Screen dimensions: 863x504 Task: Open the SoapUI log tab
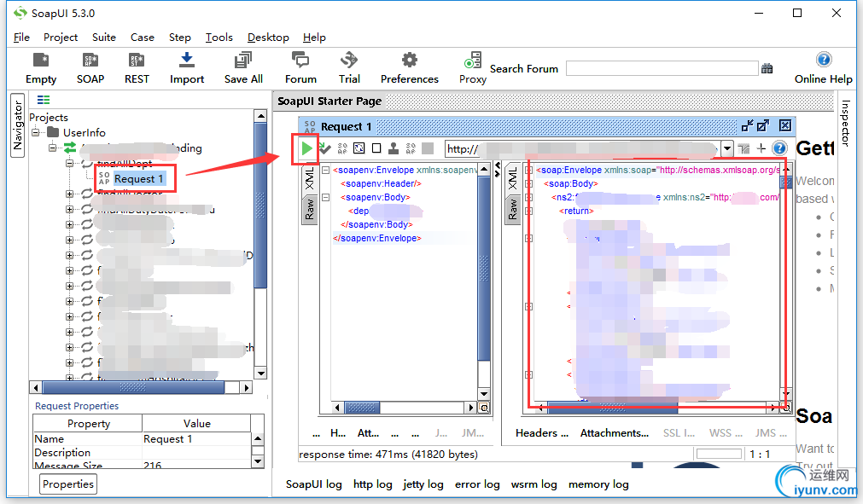click(314, 484)
